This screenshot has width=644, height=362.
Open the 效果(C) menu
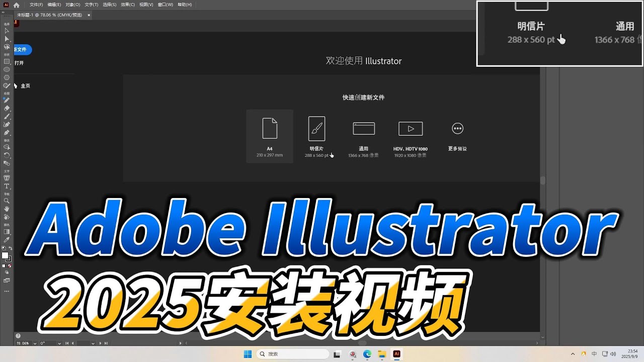point(128,5)
